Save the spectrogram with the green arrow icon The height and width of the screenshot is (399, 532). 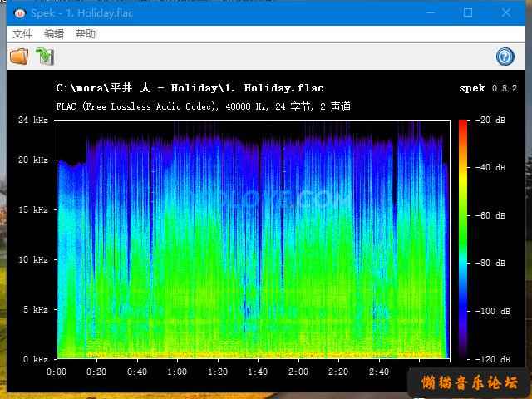click(45, 57)
